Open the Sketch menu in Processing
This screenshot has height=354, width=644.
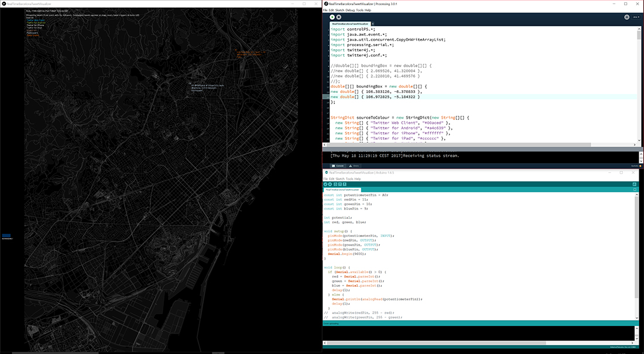(340, 11)
